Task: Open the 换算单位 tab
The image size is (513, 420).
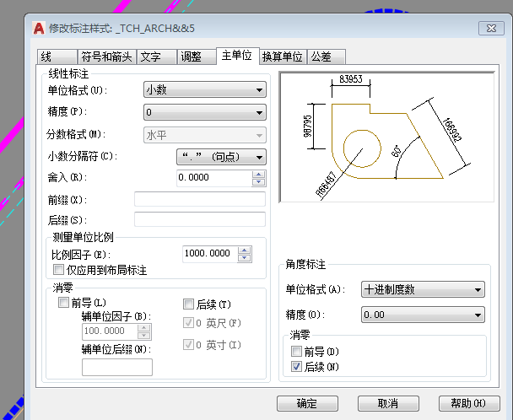Action: tap(283, 57)
